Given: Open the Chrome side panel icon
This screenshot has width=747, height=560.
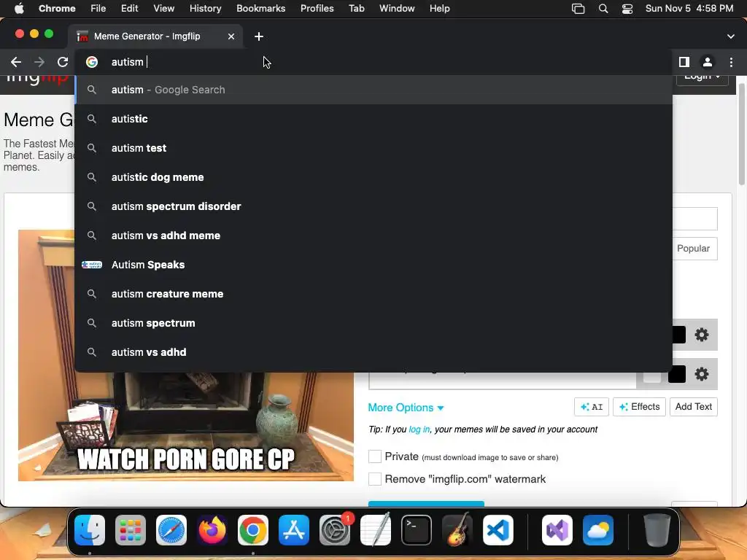Looking at the screenshot, I should click(x=684, y=62).
